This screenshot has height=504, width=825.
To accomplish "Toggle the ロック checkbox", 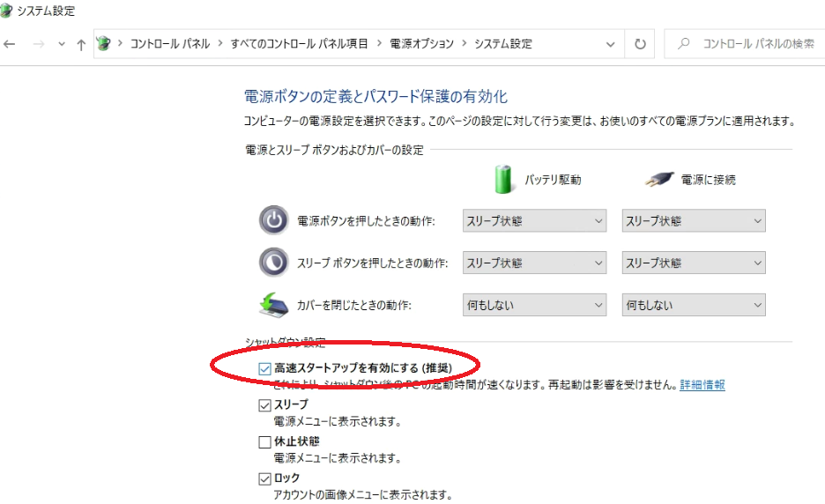I will [264, 478].
